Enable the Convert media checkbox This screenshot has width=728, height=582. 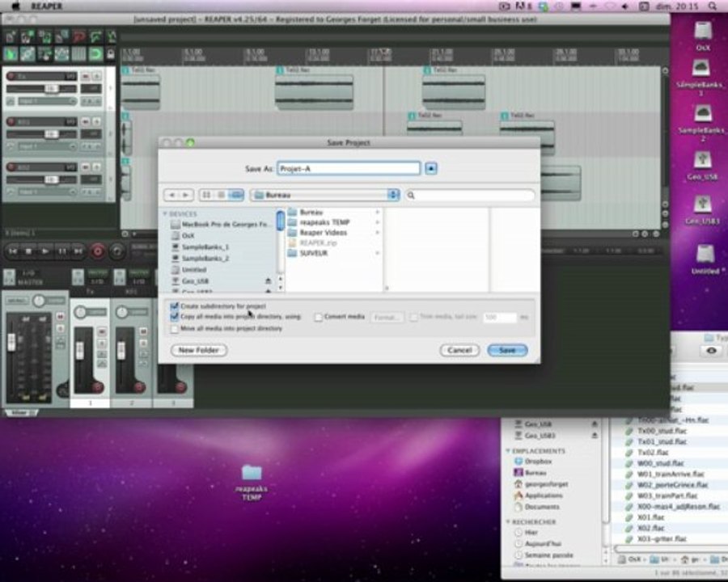point(319,317)
